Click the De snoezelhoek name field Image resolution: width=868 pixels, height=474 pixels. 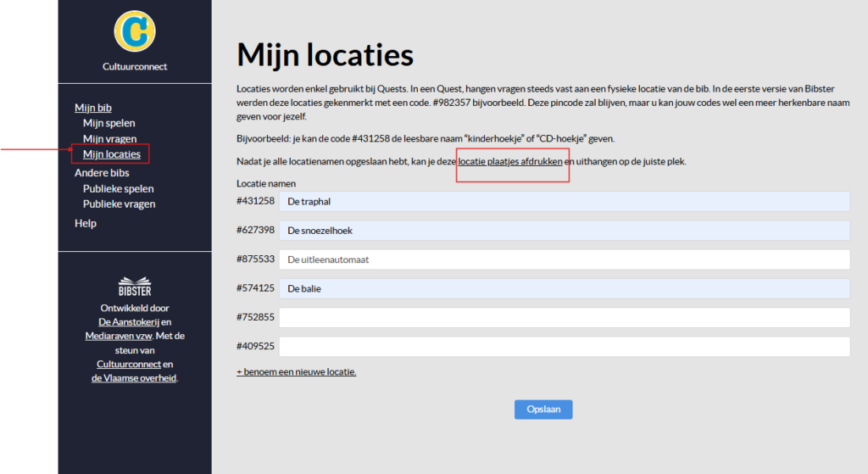(565, 231)
